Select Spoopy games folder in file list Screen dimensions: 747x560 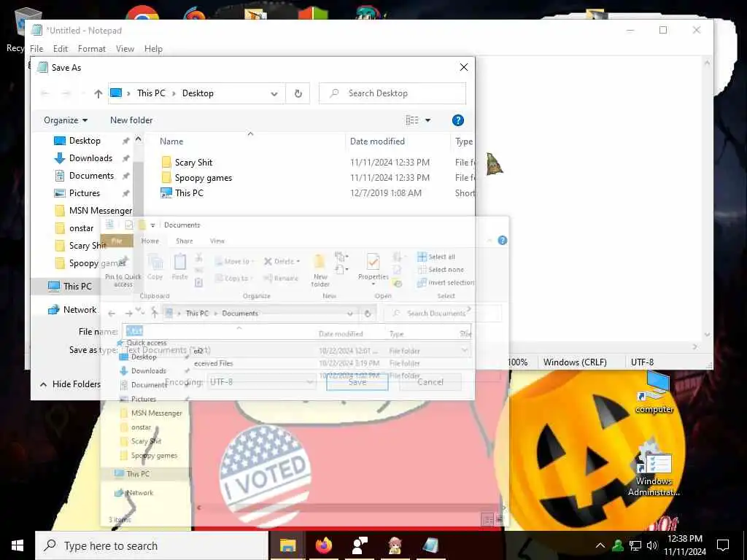(203, 178)
